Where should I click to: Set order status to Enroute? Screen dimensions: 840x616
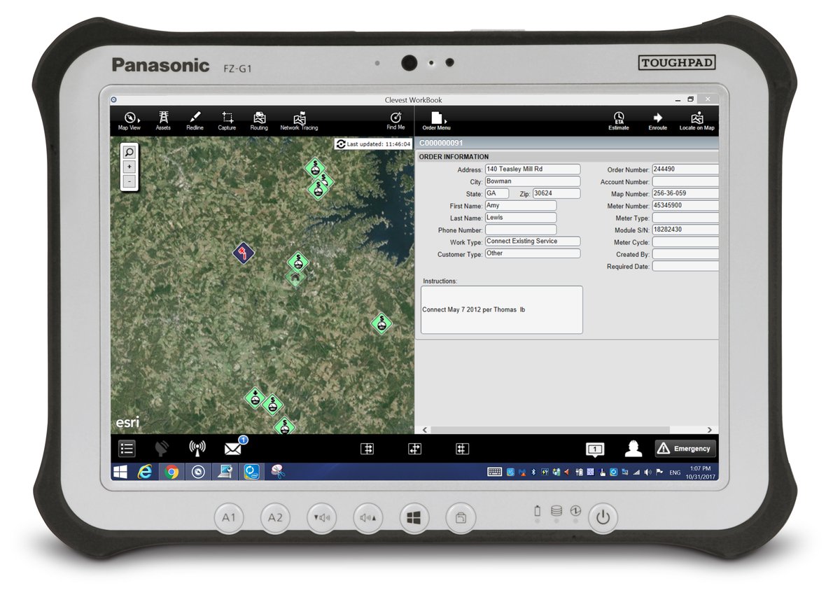658,120
